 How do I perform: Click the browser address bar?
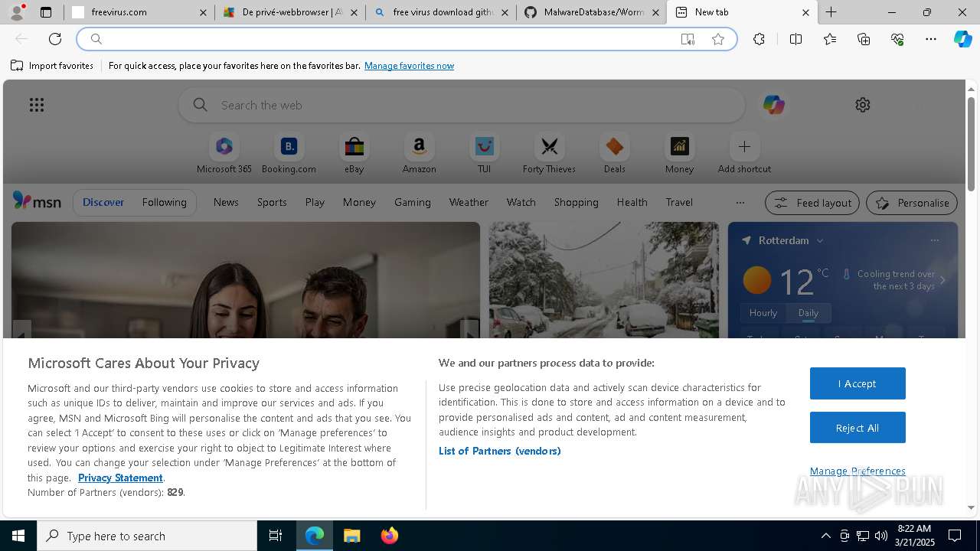pos(407,39)
